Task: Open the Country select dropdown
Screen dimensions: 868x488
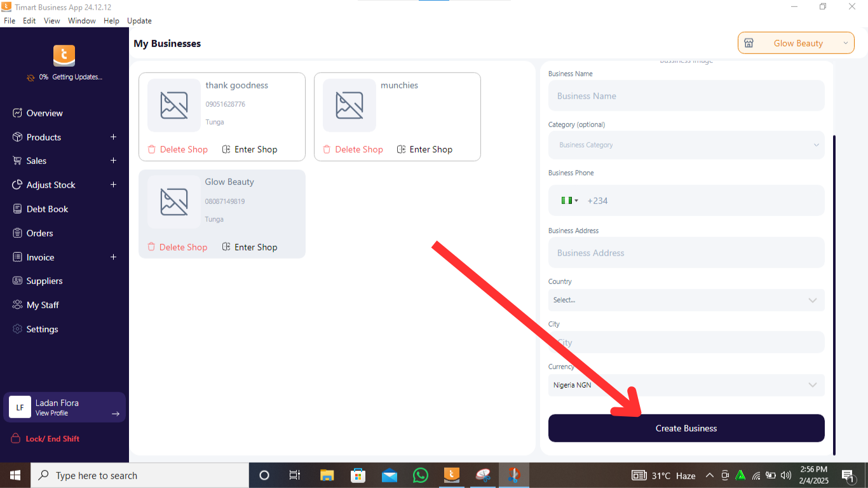Action: [x=686, y=300]
